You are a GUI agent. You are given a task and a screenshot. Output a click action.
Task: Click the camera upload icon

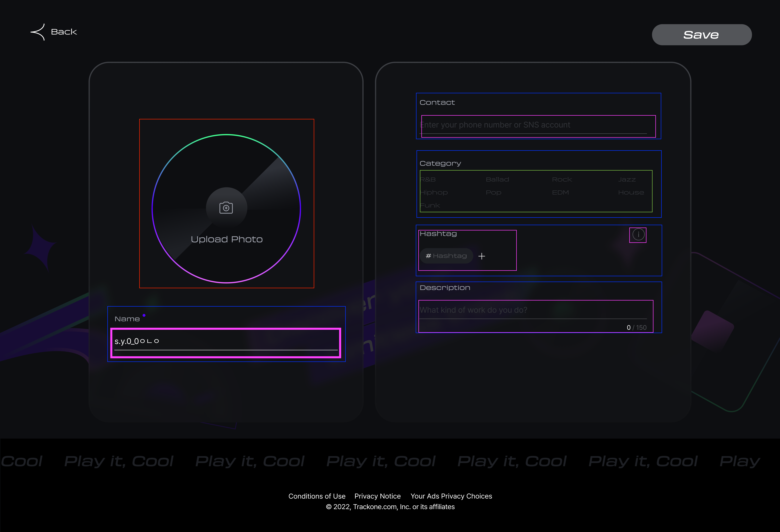tap(226, 208)
